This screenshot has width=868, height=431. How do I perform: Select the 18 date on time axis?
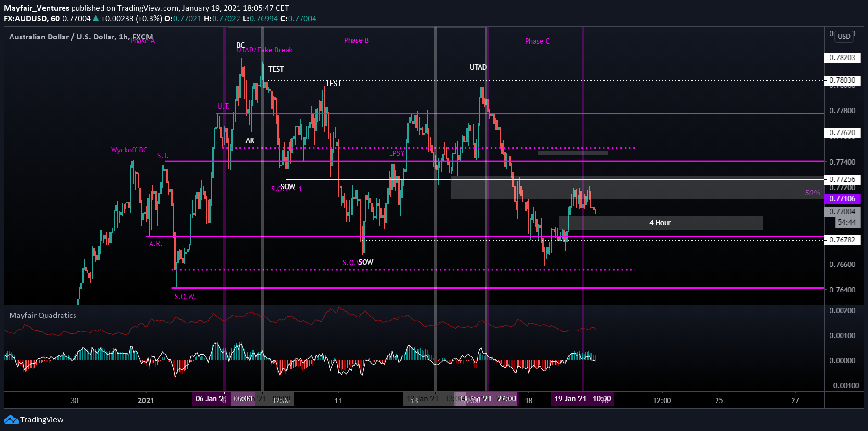click(528, 401)
